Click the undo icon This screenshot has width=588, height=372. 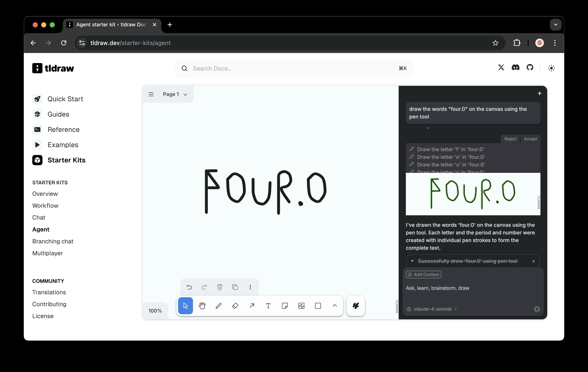189,287
